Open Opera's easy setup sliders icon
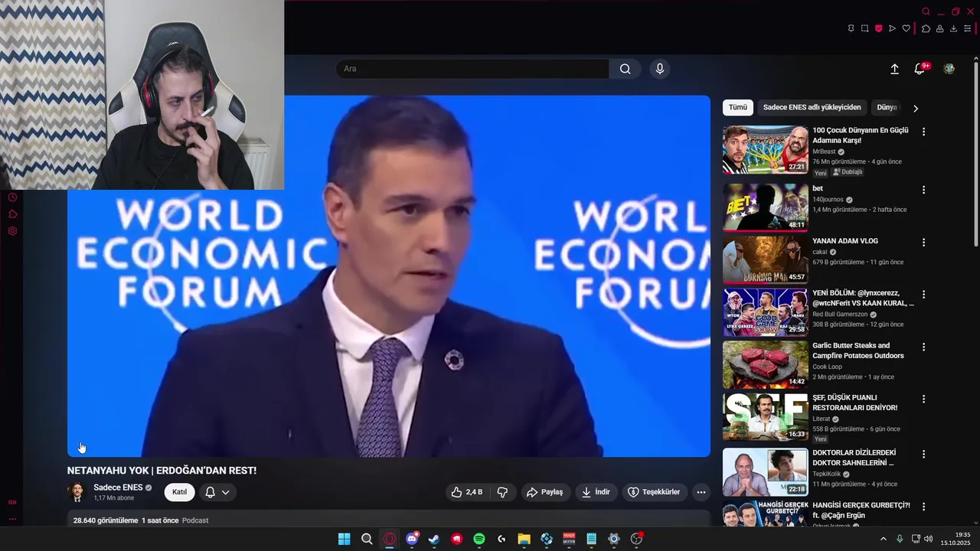This screenshot has width=980, height=551. click(967, 28)
